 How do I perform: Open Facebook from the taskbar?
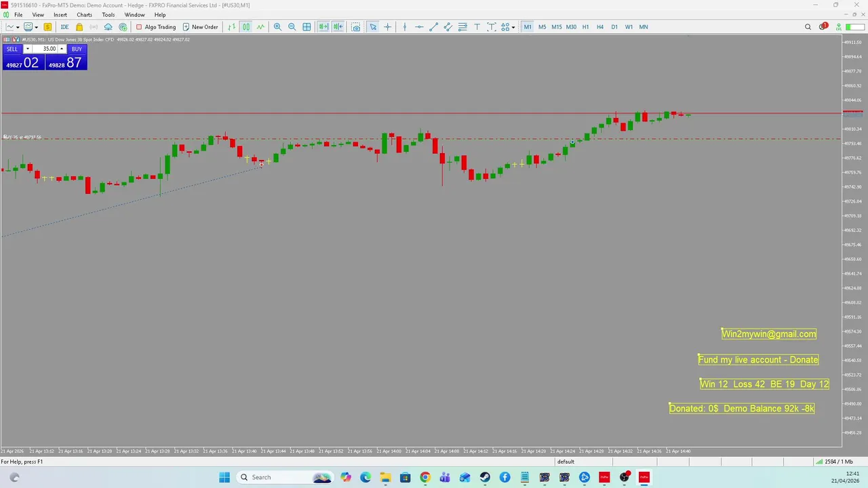tap(505, 477)
